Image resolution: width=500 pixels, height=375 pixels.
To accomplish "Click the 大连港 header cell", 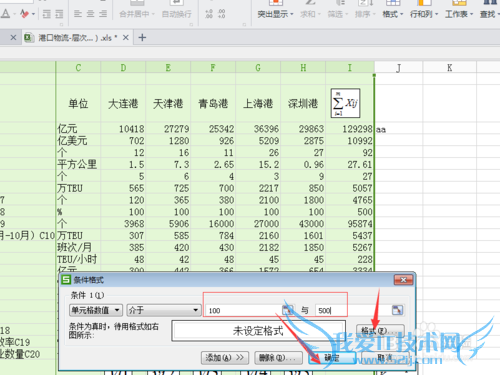I will (x=123, y=104).
